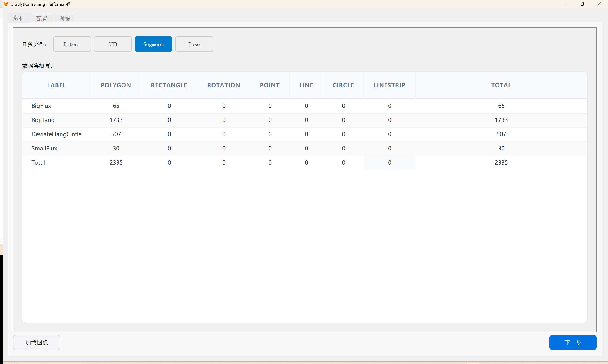Sort by the POLYGON column header
The image size is (608, 364).
click(x=116, y=85)
